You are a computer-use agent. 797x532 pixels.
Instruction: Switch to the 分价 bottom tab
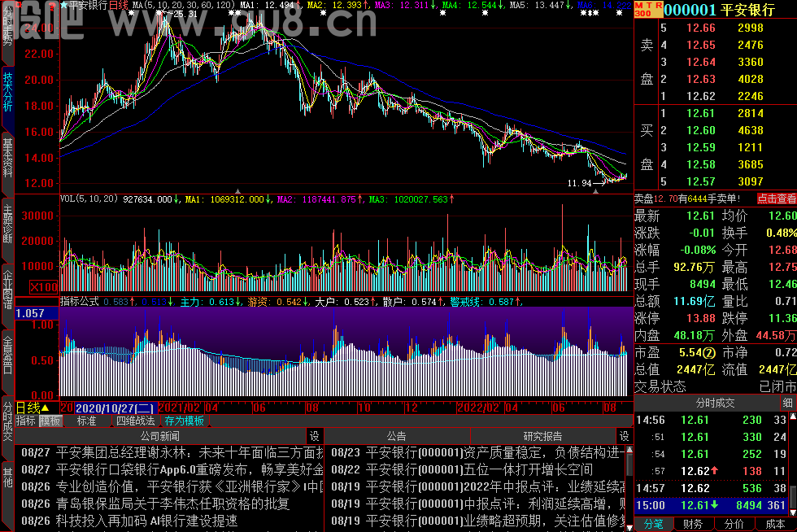pyautogui.click(x=734, y=524)
